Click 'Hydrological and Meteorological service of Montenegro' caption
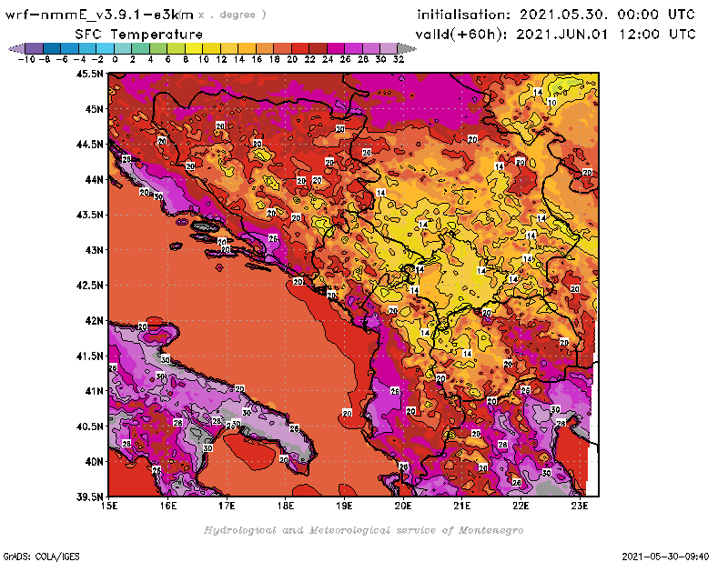Screen dimensions: 728x562 coord(363,530)
